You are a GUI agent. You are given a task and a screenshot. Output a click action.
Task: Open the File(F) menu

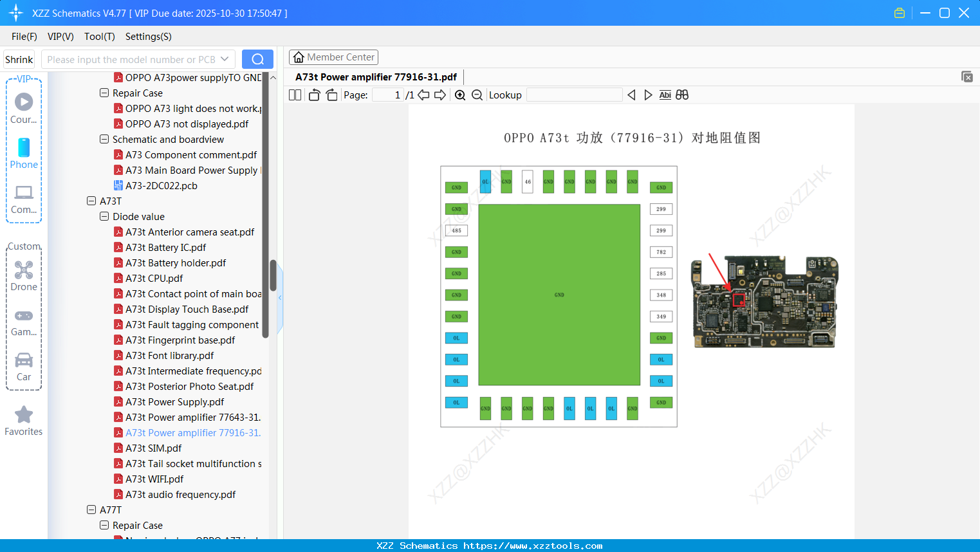[24, 37]
